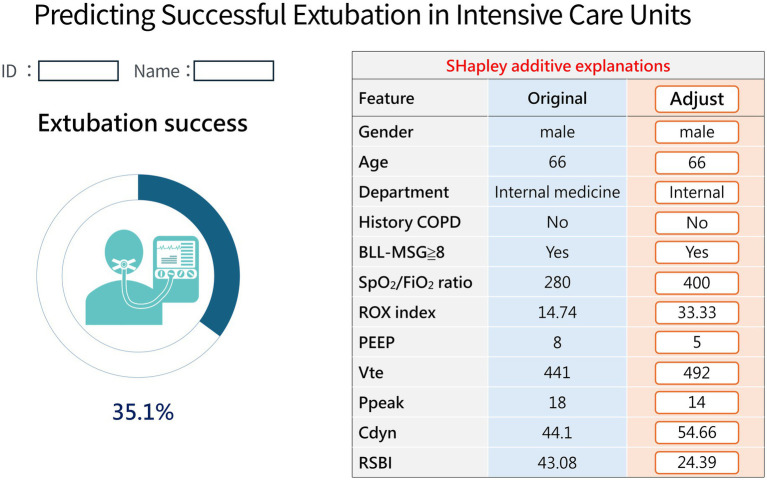Click the ID input field
Image resolution: width=767 pixels, height=480 pixels.
tap(78, 71)
